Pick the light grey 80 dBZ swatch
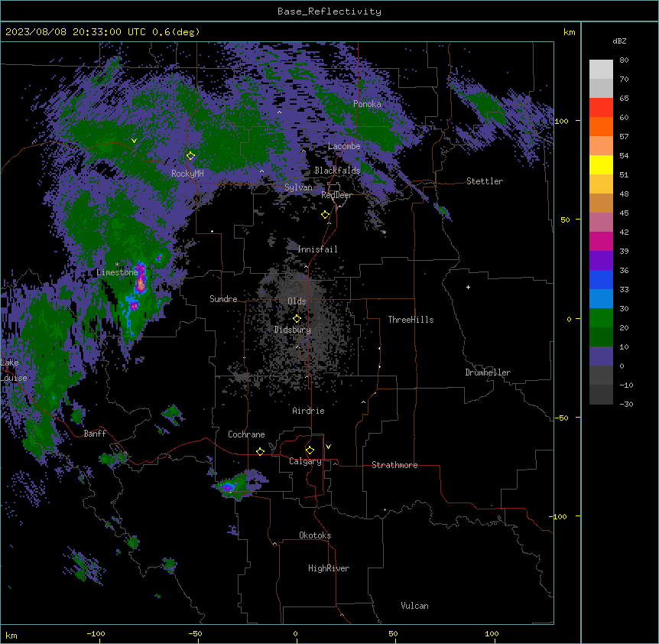Image resolution: width=659 pixels, height=644 pixels. point(601,70)
